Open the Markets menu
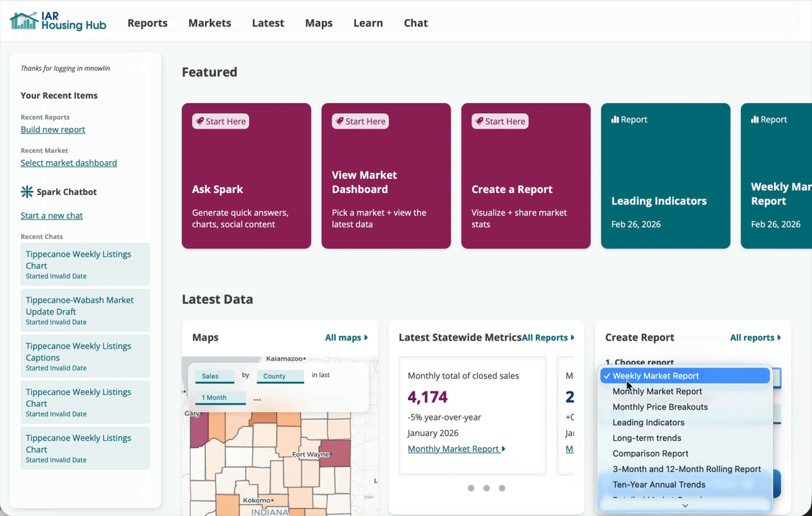The image size is (812, 516). [x=209, y=22]
